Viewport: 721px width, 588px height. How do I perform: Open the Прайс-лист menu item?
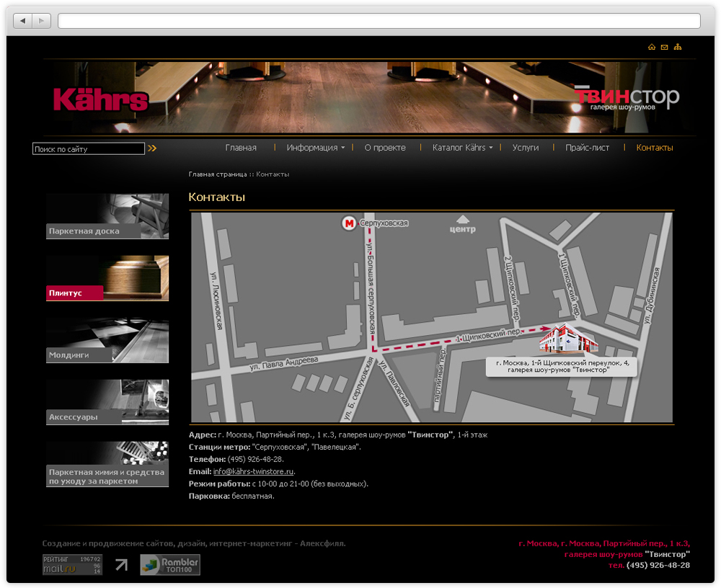click(x=587, y=148)
